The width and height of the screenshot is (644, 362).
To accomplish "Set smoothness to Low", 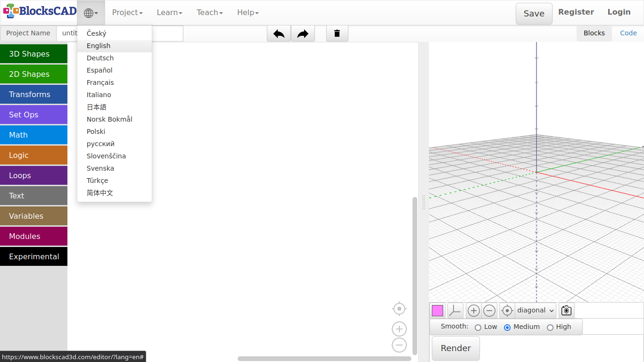I will click(478, 327).
